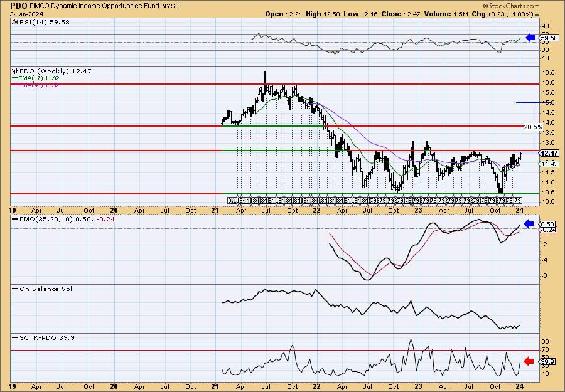Click the PMO(35,20,10) 0.50, -0.24 label
The image size is (565, 392).
point(67,219)
